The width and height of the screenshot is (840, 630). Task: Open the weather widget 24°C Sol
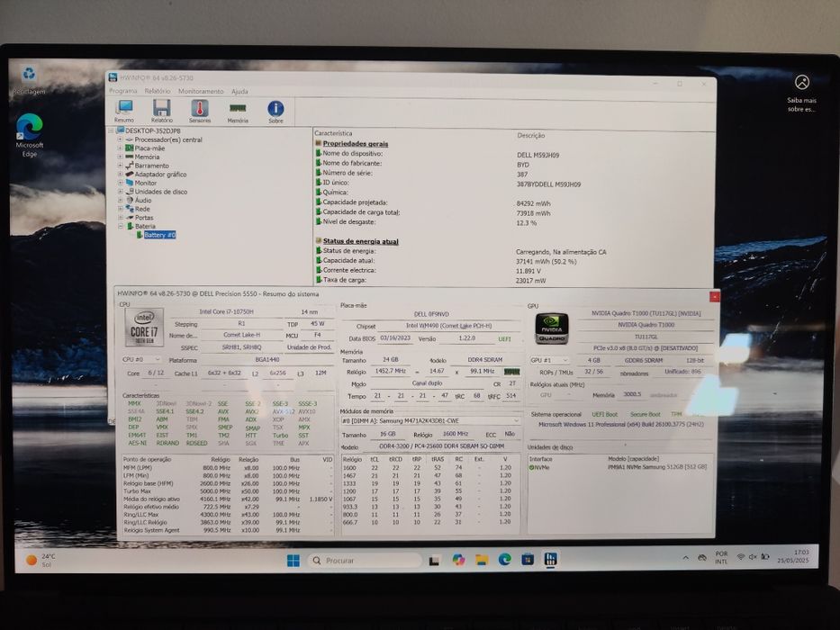point(41,561)
